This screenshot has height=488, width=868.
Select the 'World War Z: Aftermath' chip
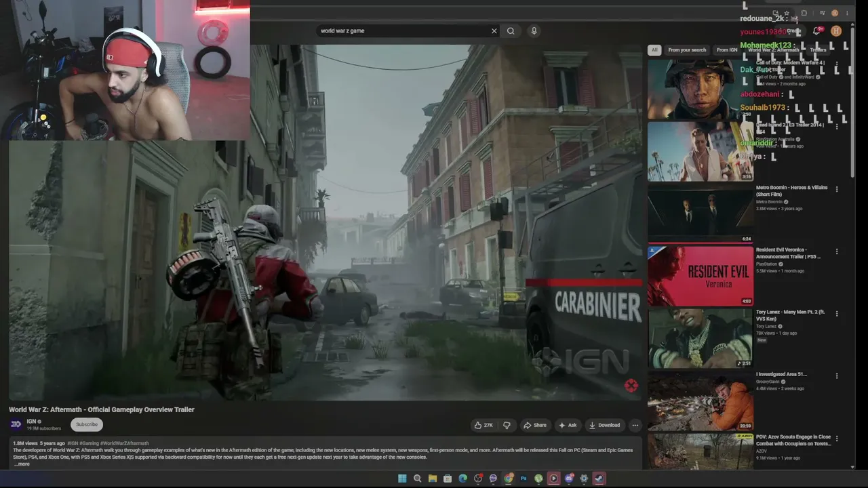pyautogui.click(x=774, y=49)
